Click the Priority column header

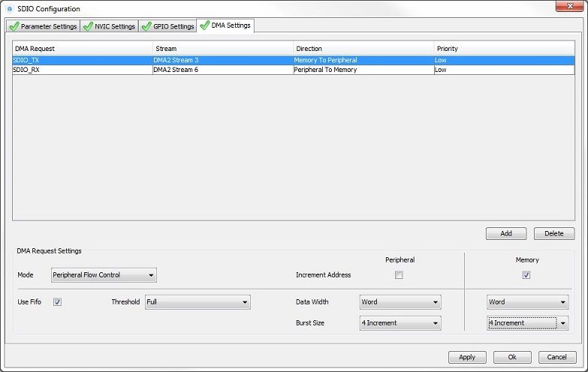pyautogui.click(x=504, y=48)
